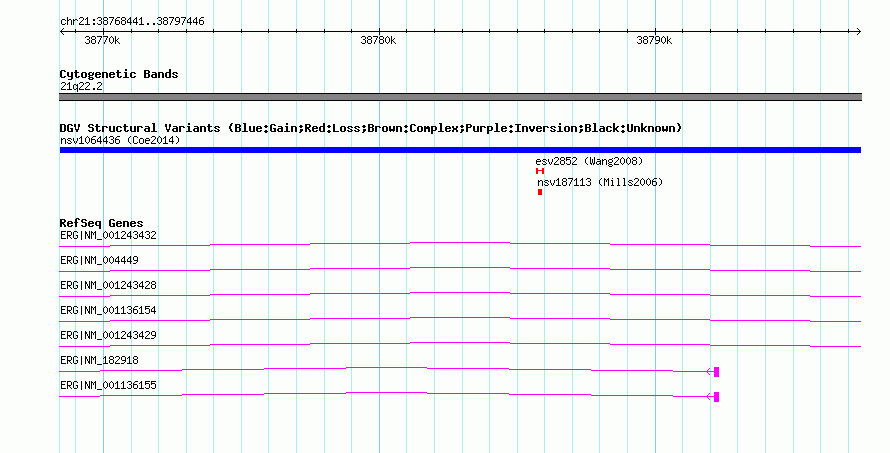The width and height of the screenshot is (890, 453).
Task: Click the nsv1064436 (Coe2014) variant label
Action: point(120,140)
